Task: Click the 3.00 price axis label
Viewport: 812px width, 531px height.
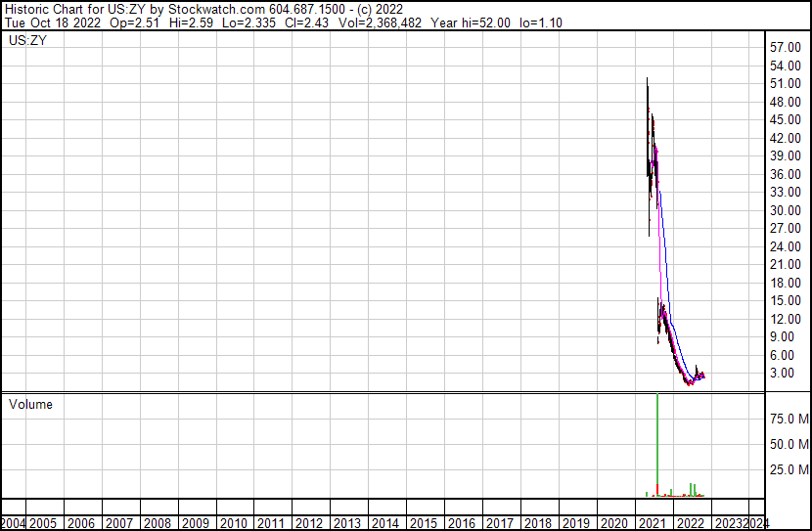Action: click(x=789, y=373)
